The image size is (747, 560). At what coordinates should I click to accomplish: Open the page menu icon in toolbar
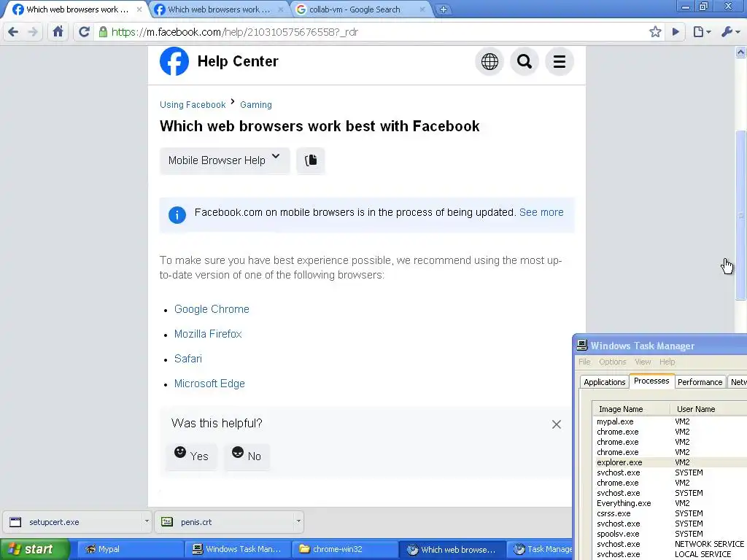pyautogui.click(x=701, y=32)
